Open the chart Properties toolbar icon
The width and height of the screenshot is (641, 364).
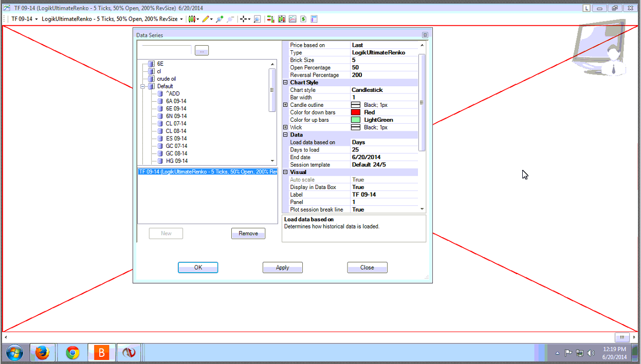(314, 19)
